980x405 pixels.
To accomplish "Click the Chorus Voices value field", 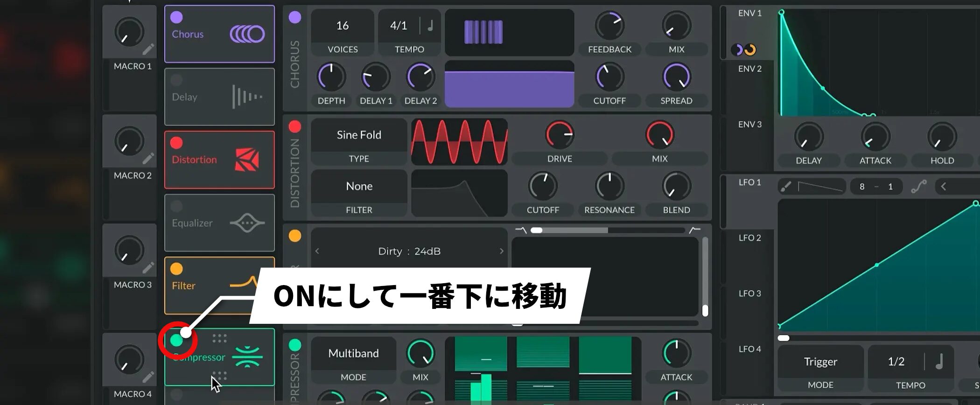I will tap(342, 26).
